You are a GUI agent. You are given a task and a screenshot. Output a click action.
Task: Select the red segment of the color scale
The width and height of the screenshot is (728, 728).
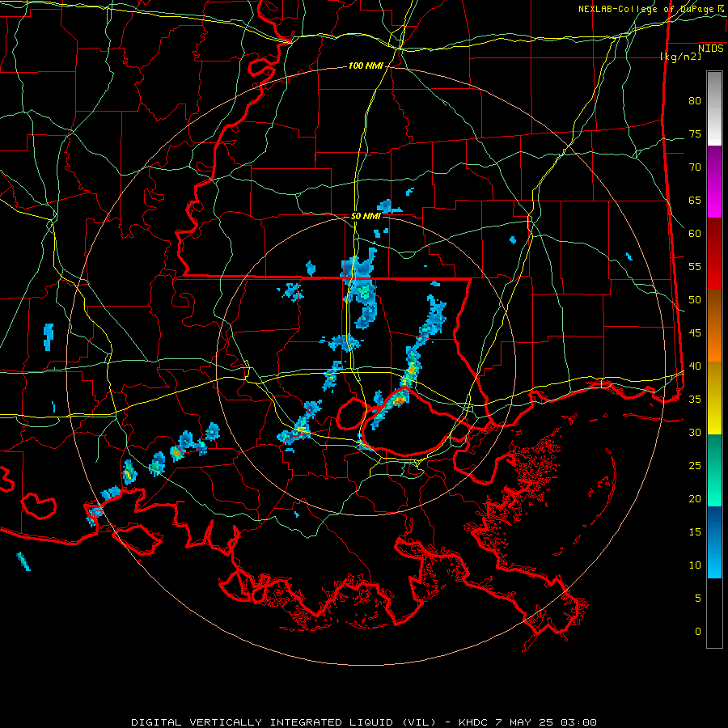[714, 254]
